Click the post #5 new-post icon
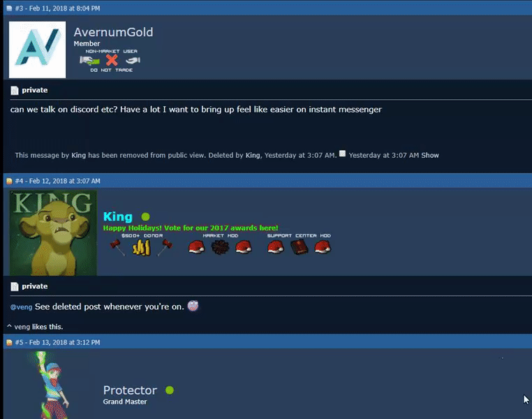 click(x=9, y=343)
